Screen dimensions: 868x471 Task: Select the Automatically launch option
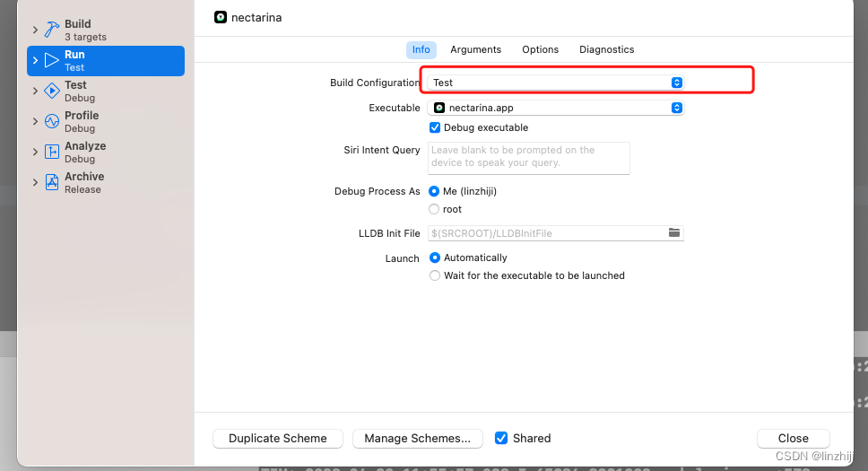pos(435,257)
